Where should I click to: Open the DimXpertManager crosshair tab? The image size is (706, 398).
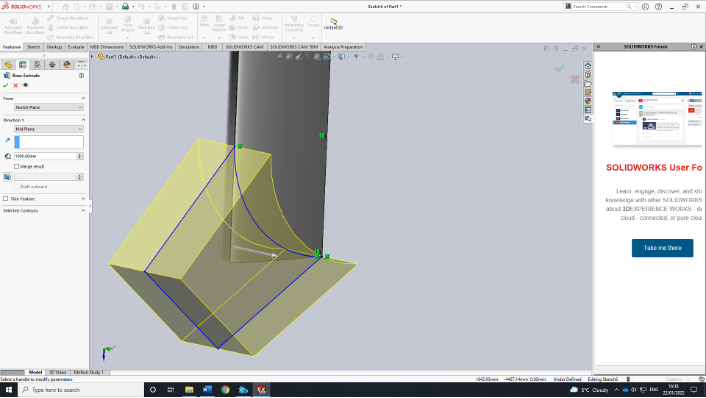pyautogui.click(x=52, y=65)
